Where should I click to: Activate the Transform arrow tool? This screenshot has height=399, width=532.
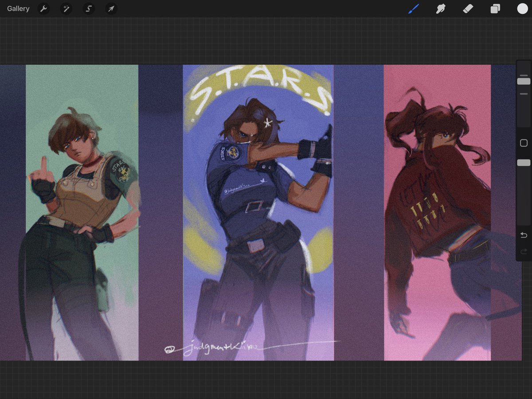click(x=111, y=8)
